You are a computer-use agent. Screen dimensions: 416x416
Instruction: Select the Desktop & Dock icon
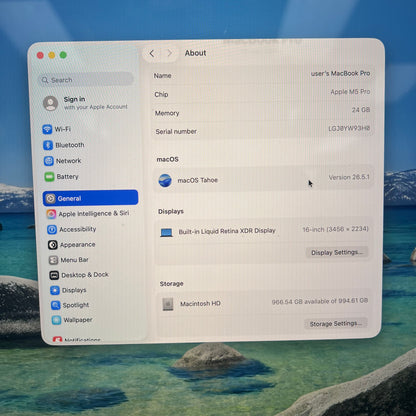[x=54, y=275]
